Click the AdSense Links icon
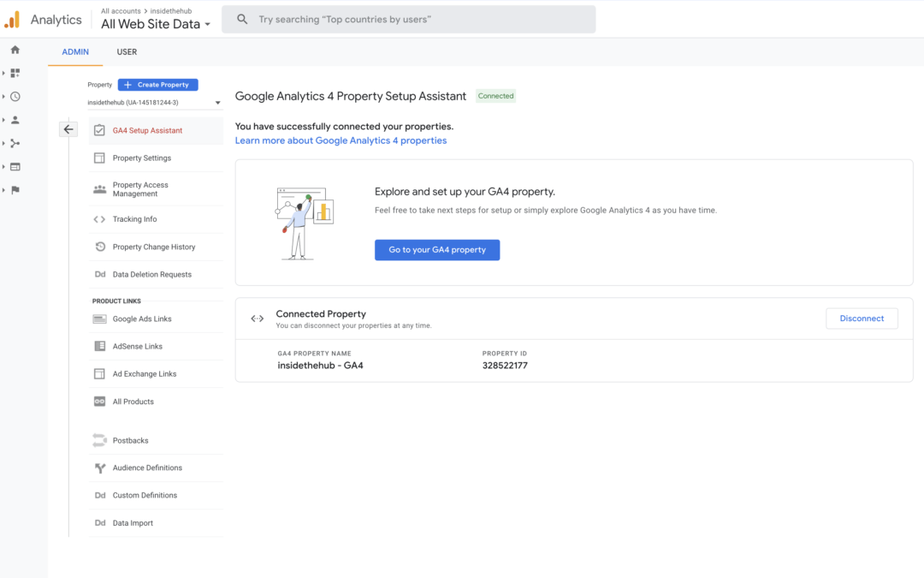The image size is (924, 578). point(99,346)
